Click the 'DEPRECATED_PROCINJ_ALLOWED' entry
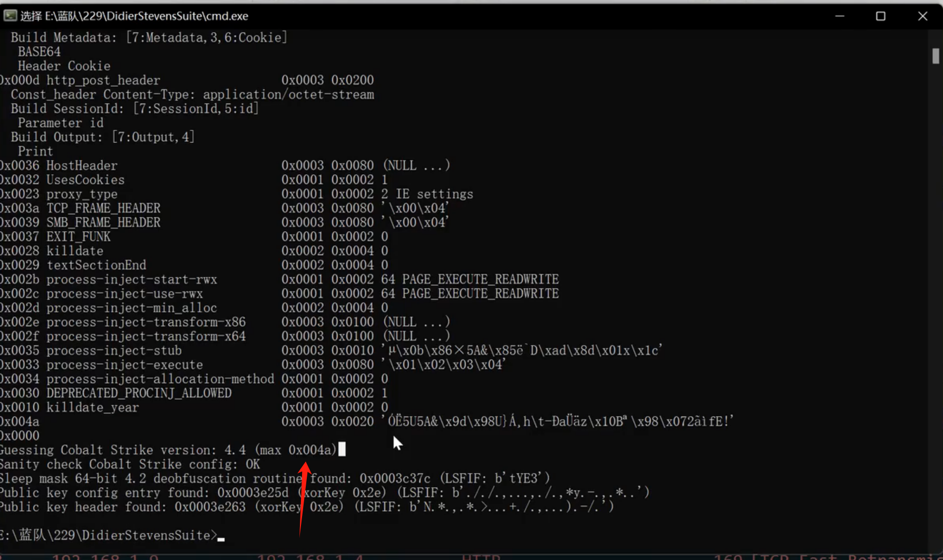 [x=139, y=394]
